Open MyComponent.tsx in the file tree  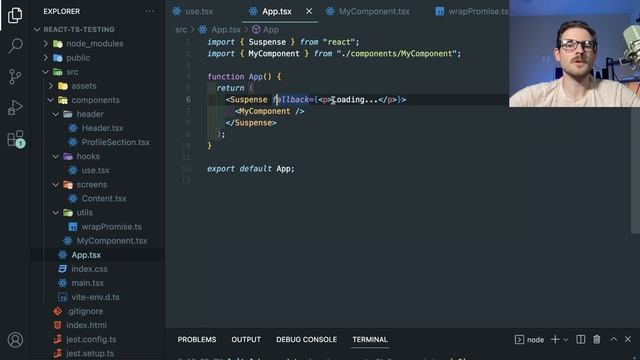tap(111, 241)
